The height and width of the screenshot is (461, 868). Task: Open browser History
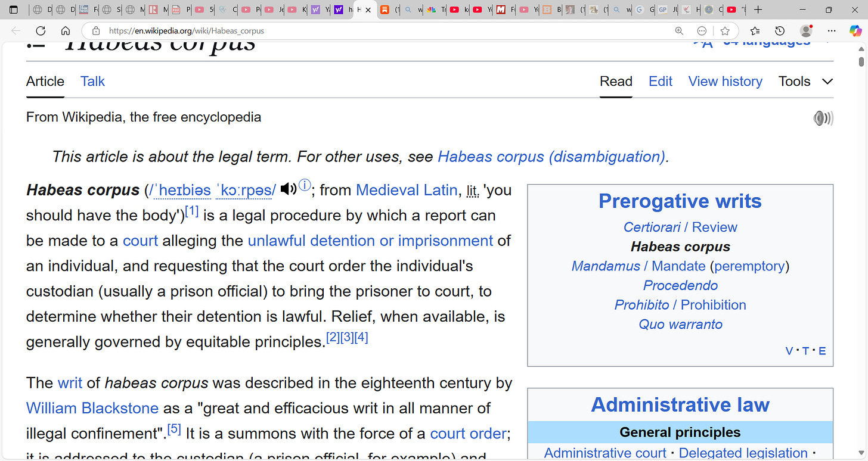pos(780,31)
